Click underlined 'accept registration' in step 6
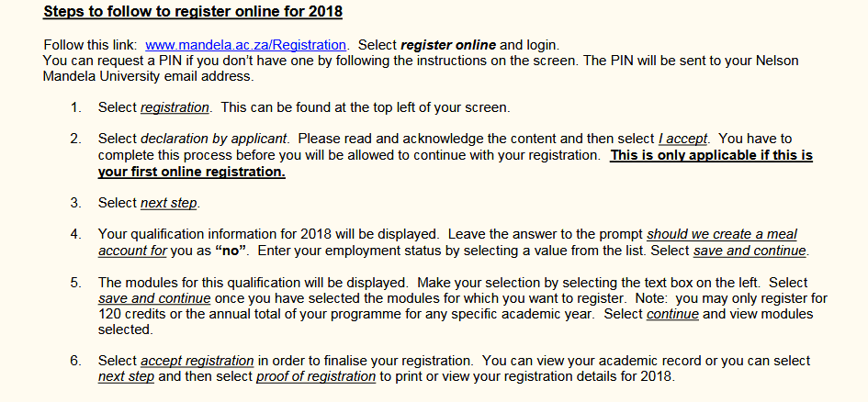The image size is (868, 402). (x=197, y=361)
